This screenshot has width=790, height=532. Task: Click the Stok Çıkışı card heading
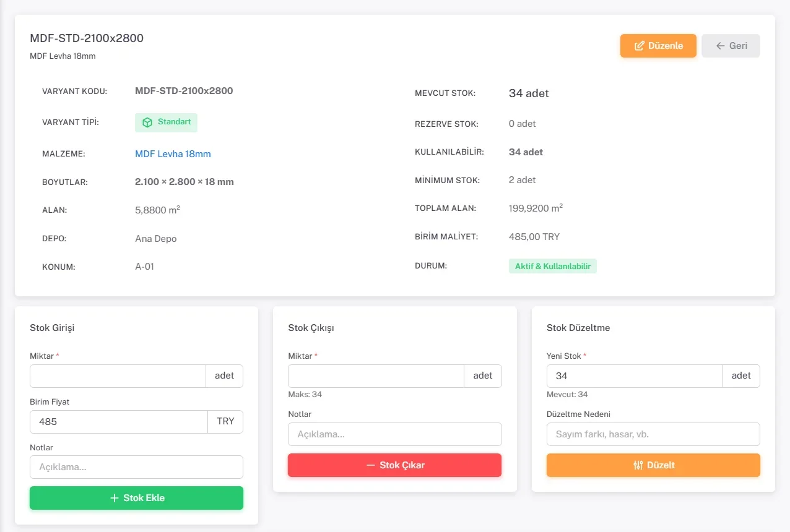311,328
